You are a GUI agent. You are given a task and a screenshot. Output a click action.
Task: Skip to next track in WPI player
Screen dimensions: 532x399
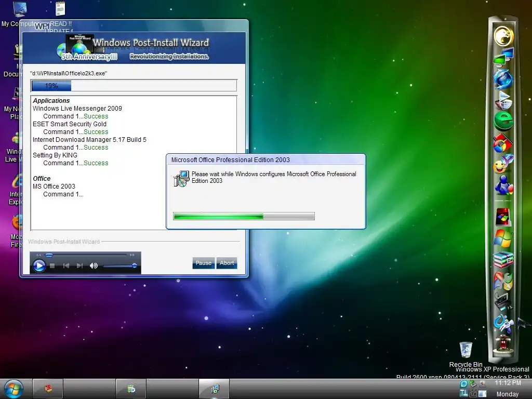point(79,265)
